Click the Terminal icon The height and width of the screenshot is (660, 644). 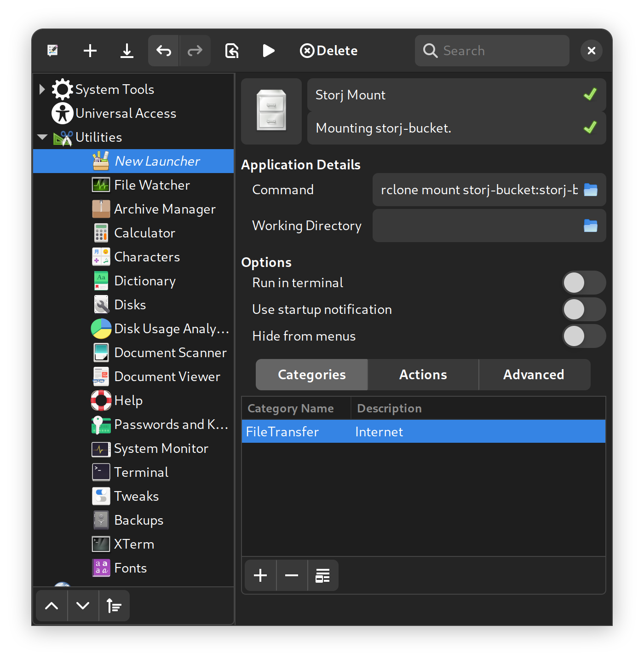tap(101, 472)
